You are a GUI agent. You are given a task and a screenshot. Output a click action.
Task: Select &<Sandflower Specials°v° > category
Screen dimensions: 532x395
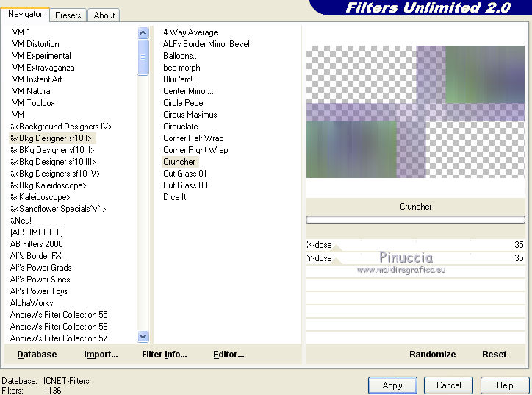58,209
